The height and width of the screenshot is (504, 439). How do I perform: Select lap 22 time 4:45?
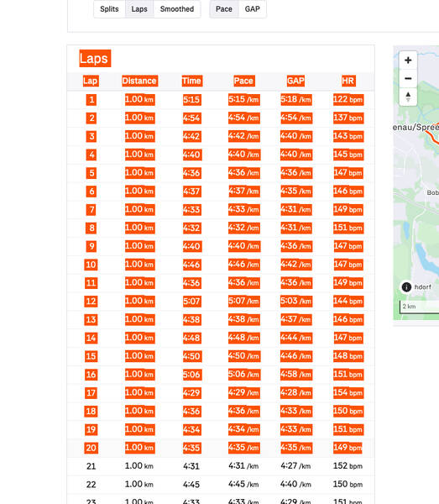pos(191,485)
